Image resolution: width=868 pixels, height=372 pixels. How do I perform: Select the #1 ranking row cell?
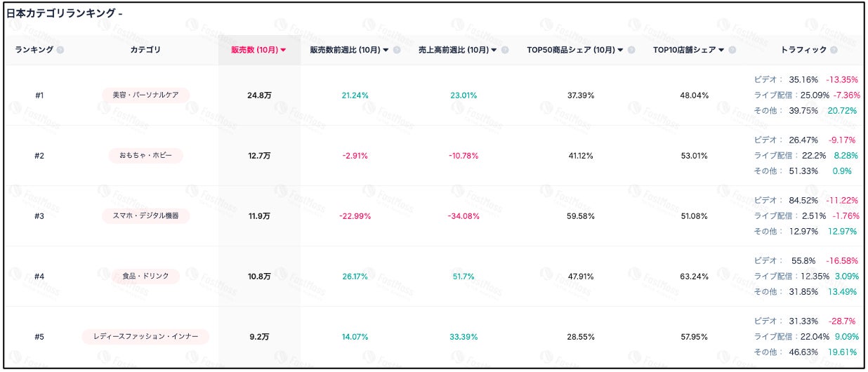(39, 95)
